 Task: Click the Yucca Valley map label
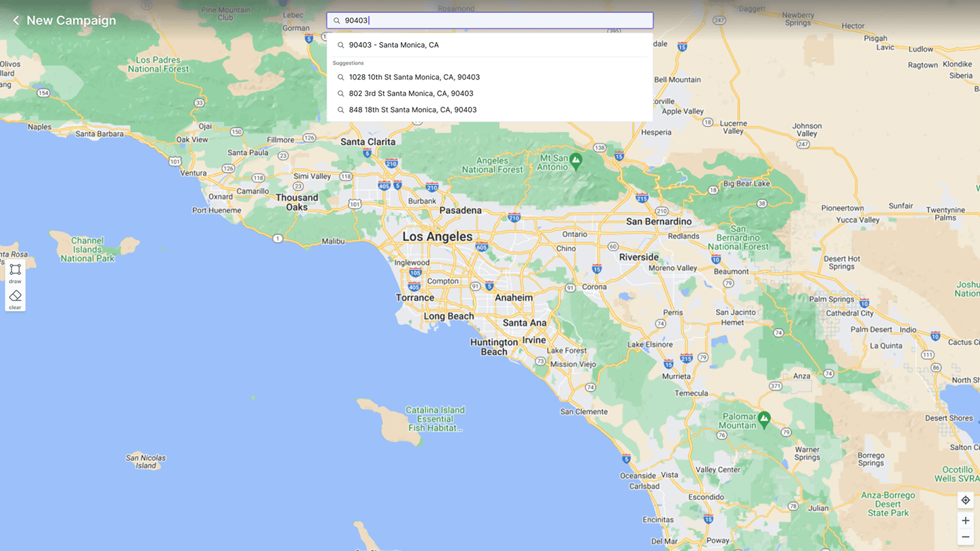[x=857, y=220]
